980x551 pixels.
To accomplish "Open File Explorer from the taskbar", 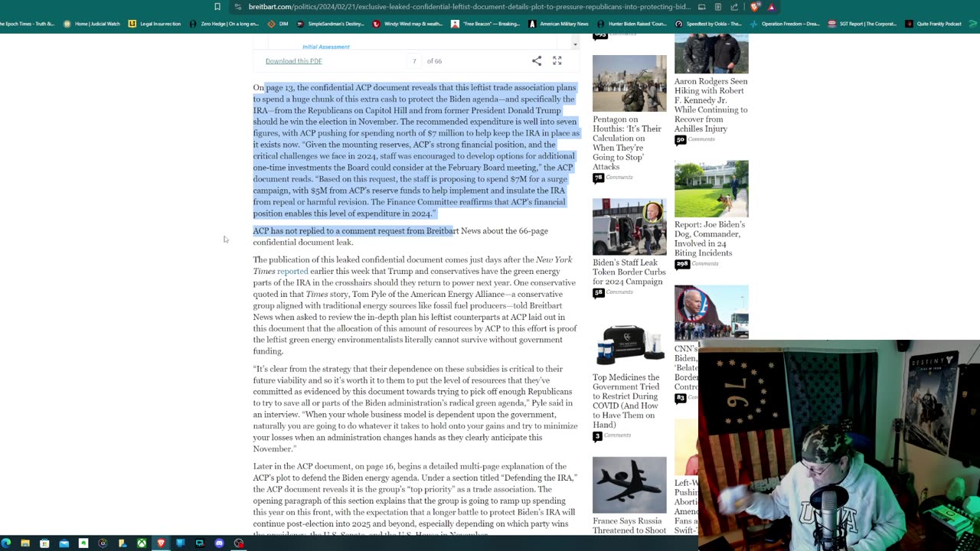I will coord(25,543).
